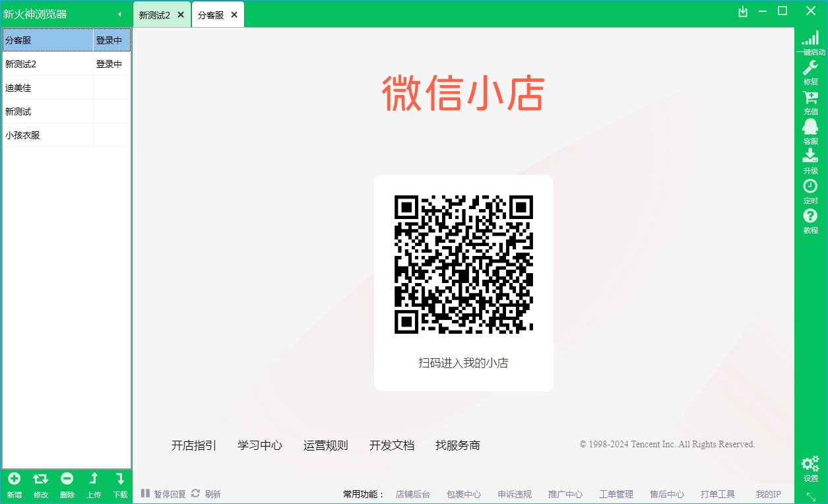Click the WeChat store QR code
The width and height of the screenshot is (828, 504).
click(464, 264)
